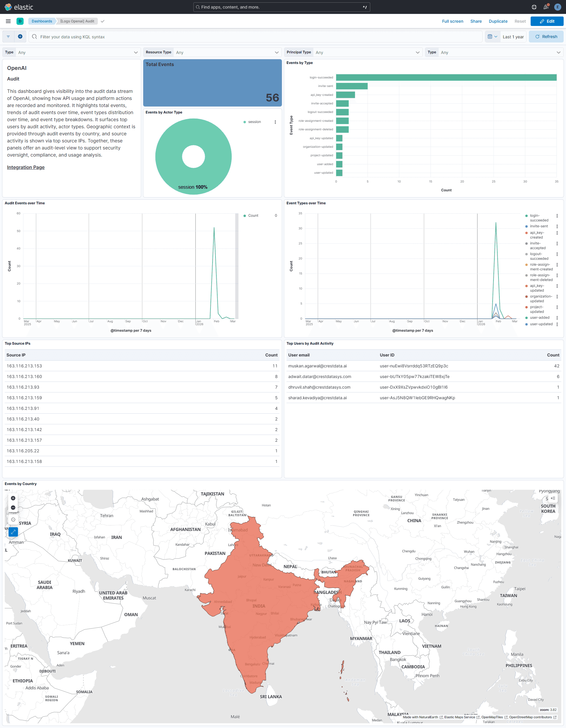Open the newsfeed notifications icon

pyautogui.click(x=546, y=7)
